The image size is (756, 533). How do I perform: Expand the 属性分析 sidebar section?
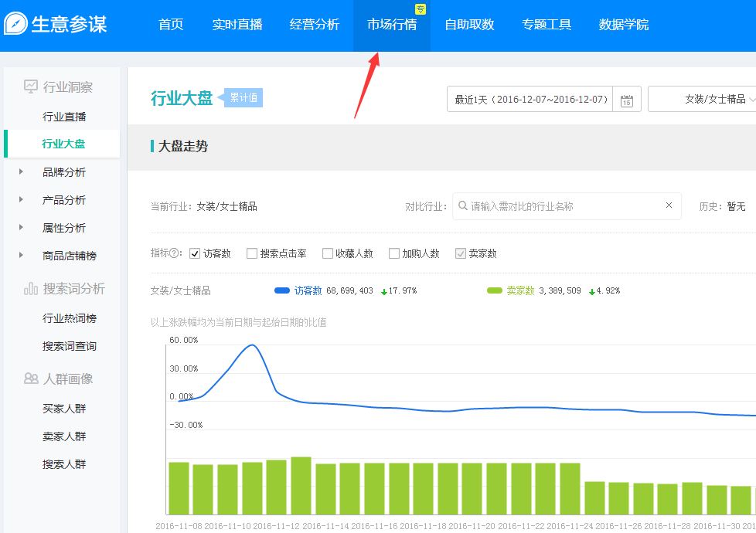(21, 228)
